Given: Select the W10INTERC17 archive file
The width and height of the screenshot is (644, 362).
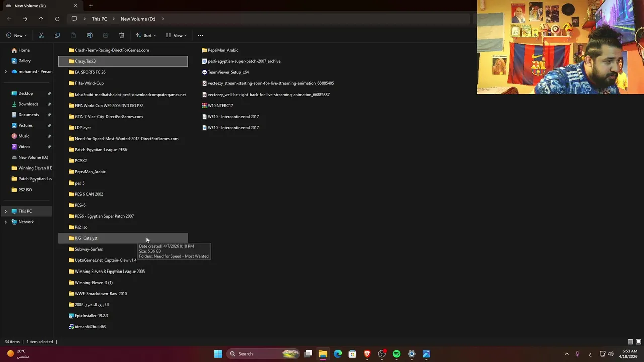Looking at the screenshot, I should coord(217,106).
